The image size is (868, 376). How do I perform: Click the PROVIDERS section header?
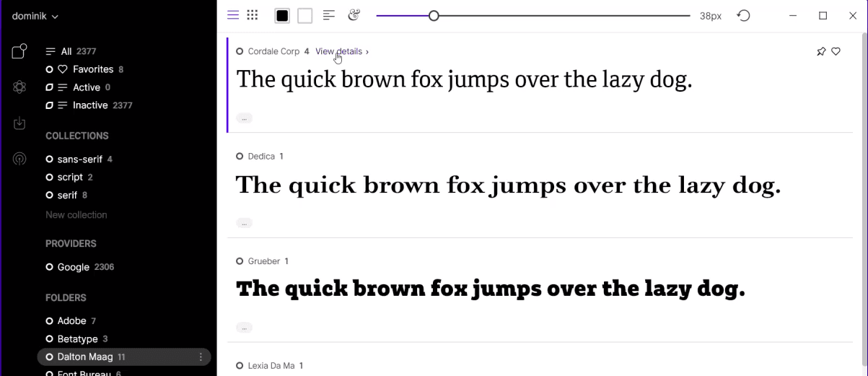71,244
